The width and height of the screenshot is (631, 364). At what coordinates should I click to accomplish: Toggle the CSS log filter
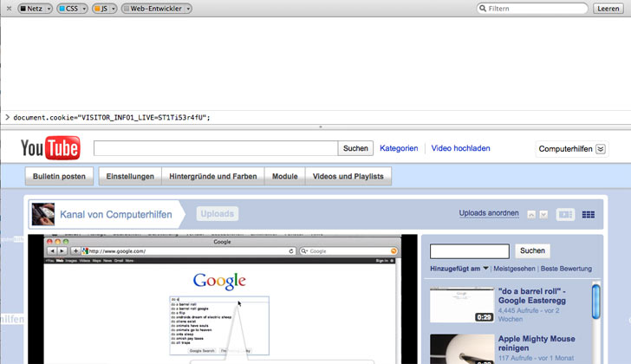click(x=68, y=9)
